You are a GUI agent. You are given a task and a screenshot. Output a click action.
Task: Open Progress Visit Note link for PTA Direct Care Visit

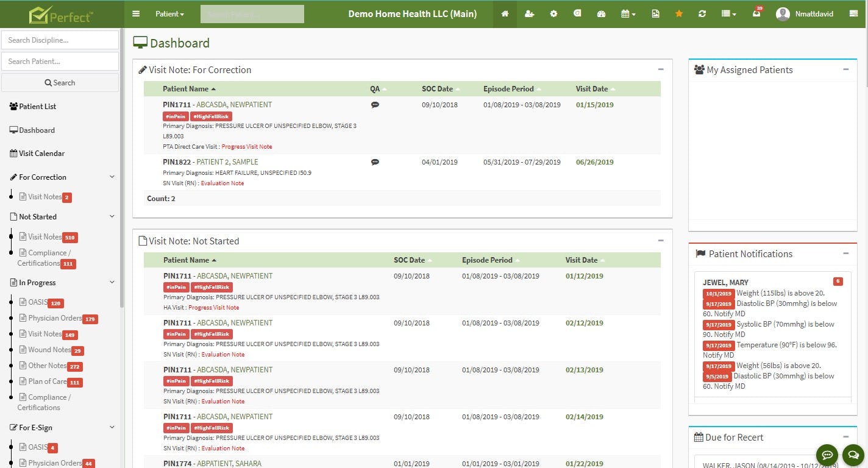pyautogui.click(x=247, y=147)
